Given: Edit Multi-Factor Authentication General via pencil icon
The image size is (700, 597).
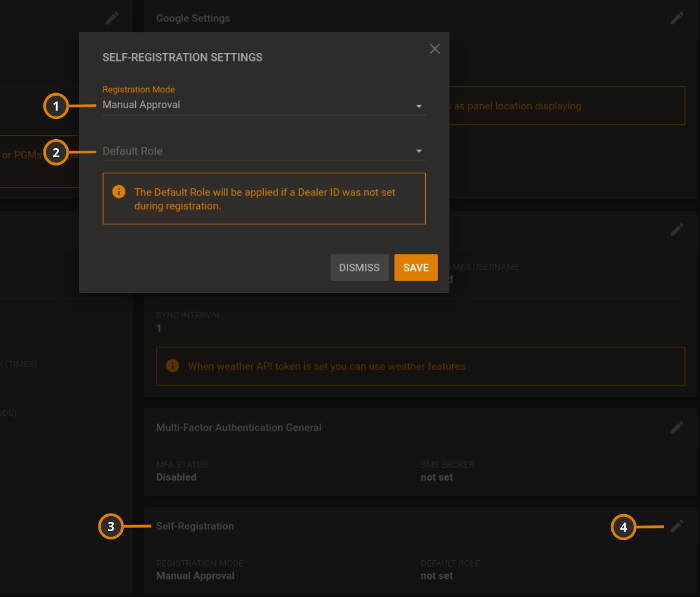Looking at the screenshot, I should pos(677,427).
